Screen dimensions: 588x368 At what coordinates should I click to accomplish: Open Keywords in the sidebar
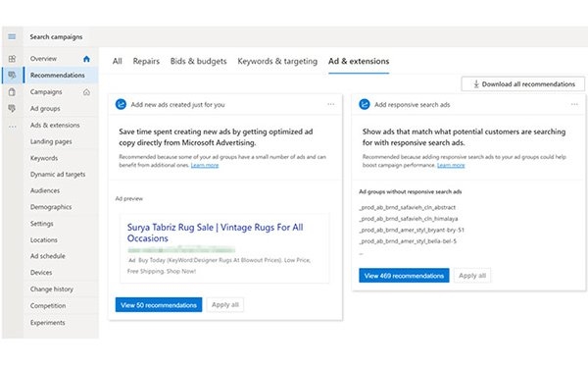[x=44, y=158]
